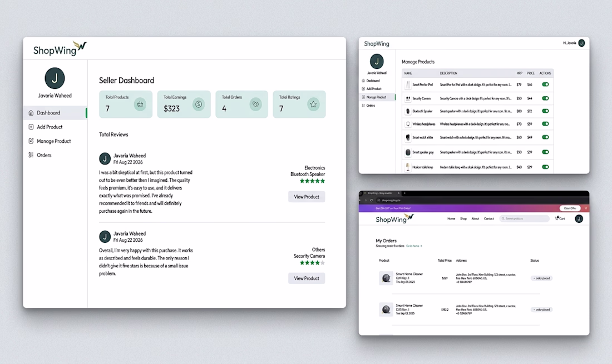The height and width of the screenshot is (364, 612).
Task: Click the dollar icon in Total Earnings card
Action: [199, 104]
